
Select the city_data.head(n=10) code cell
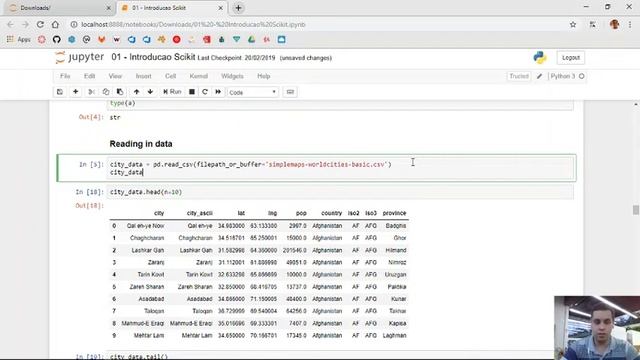pos(341,192)
